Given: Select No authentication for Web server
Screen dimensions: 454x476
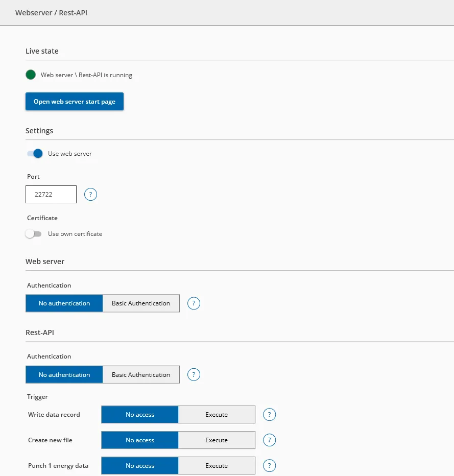Looking at the screenshot, I should click(x=64, y=303).
